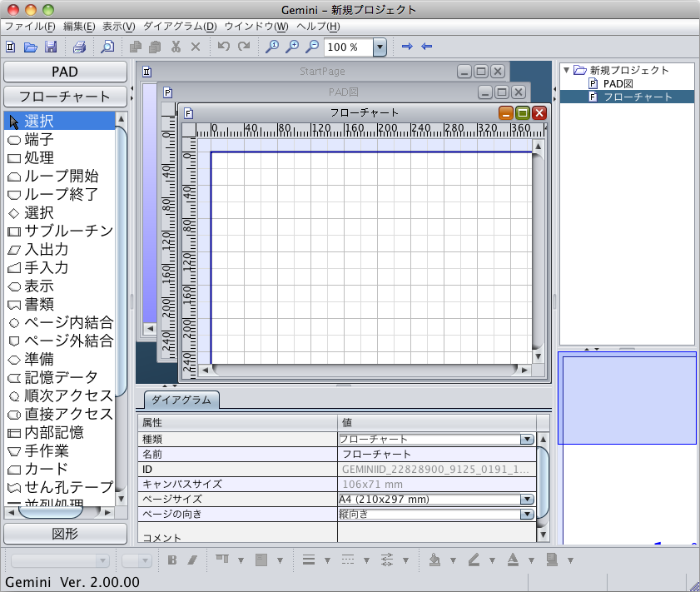The height and width of the screenshot is (592, 700).
Task: Click the fill bucket color icon
Action: click(x=434, y=560)
